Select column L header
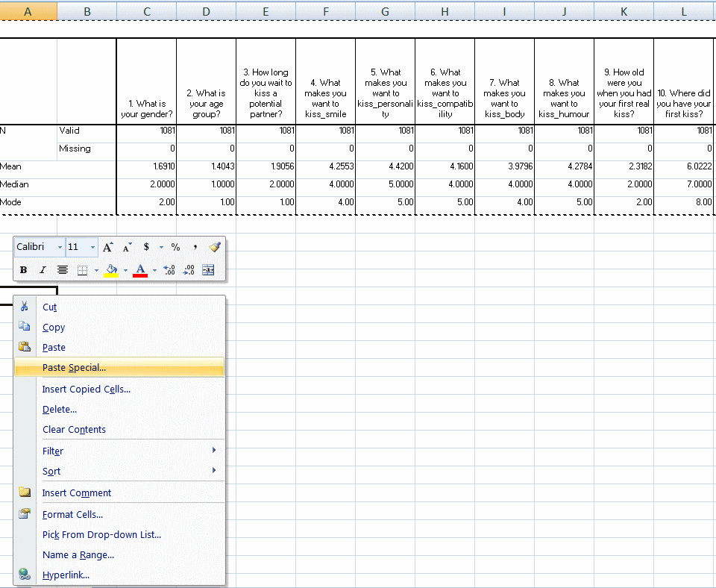Viewport: 716px width, 588px height. (x=684, y=11)
